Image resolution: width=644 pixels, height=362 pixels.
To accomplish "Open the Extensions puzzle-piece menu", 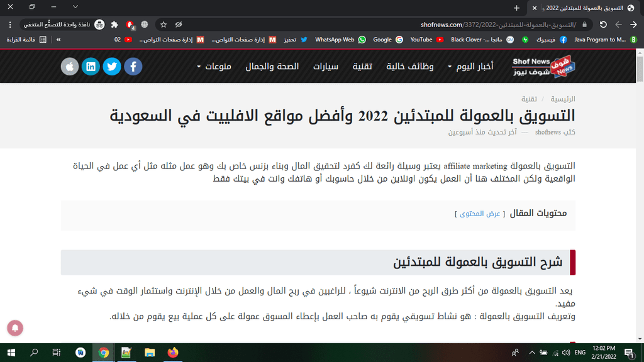I will (x=114, y=25).
